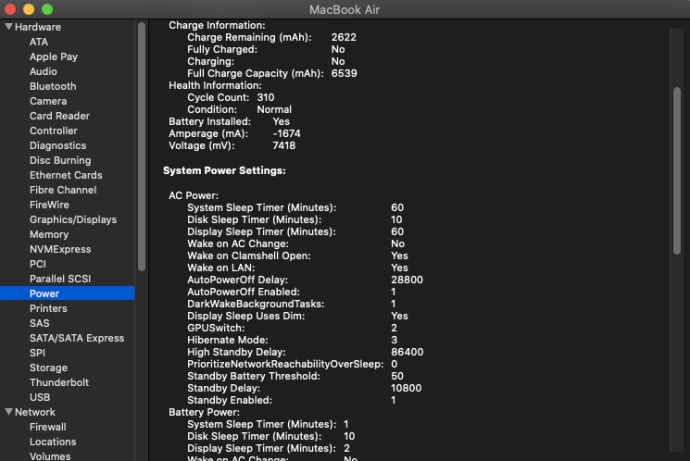Open Locations under Network
Image resolution: width=690 pixels, height=461 pixels.
[53, 442]
